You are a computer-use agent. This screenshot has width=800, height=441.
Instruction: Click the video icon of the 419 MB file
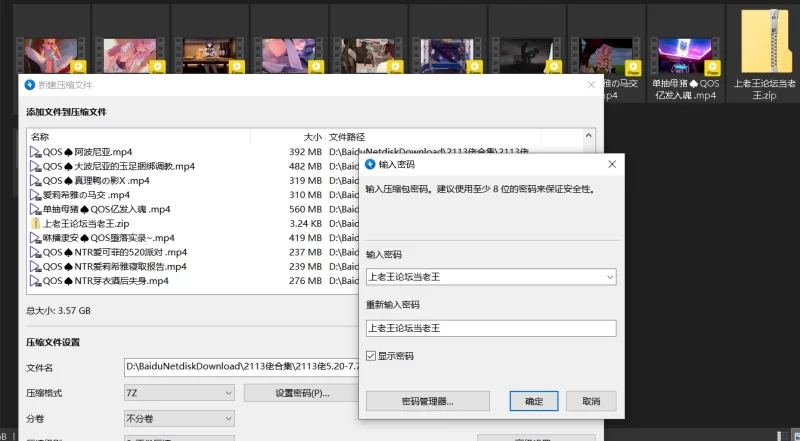(x=35, y=239)
